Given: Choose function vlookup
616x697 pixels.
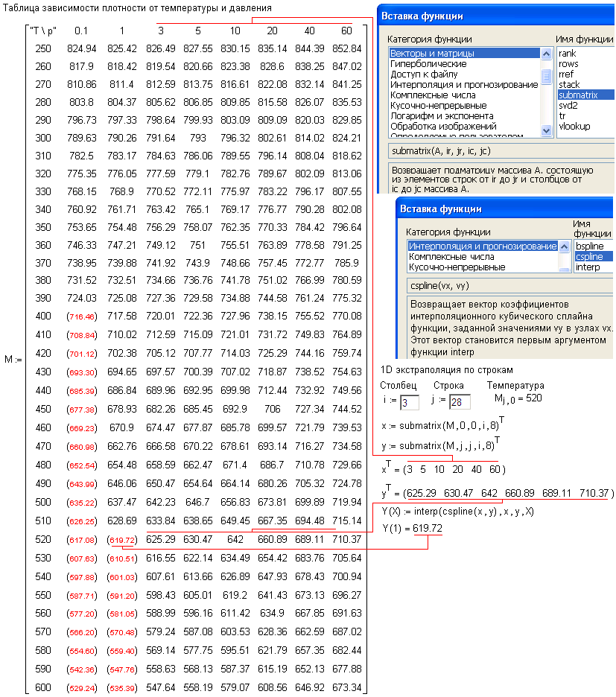Looking at the screenshot, I should click(x=574, y=127).
